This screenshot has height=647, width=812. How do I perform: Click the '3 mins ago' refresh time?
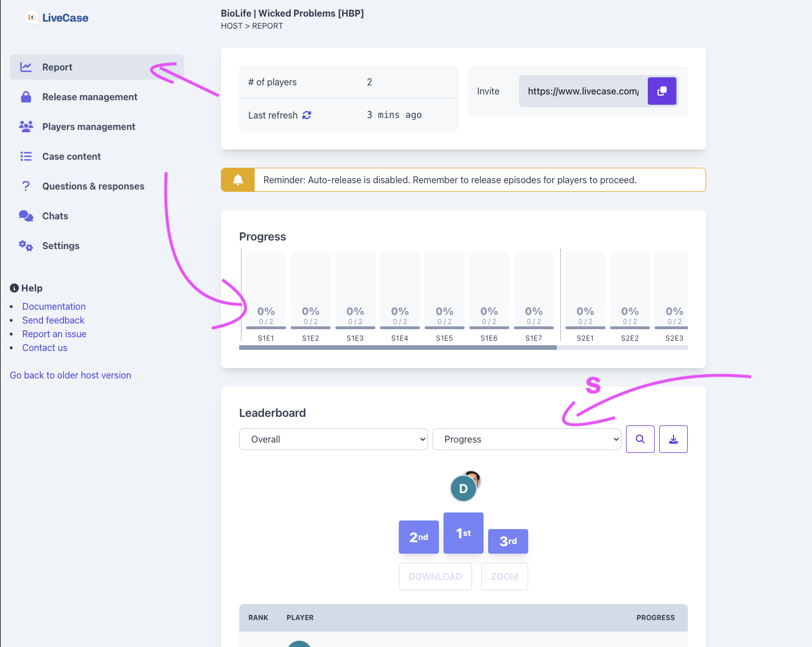394,115
